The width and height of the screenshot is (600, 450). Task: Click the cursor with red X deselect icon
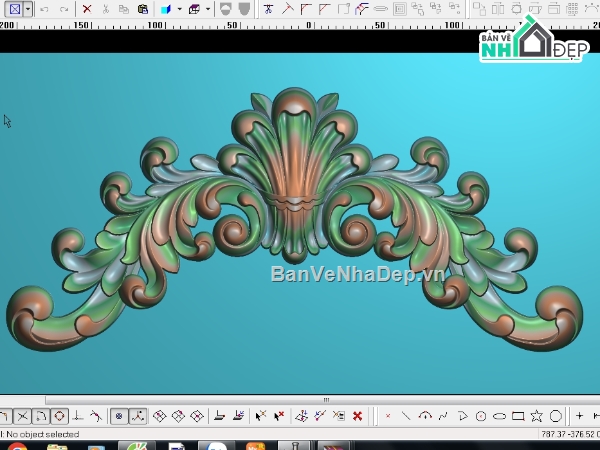tap(279, 416)
